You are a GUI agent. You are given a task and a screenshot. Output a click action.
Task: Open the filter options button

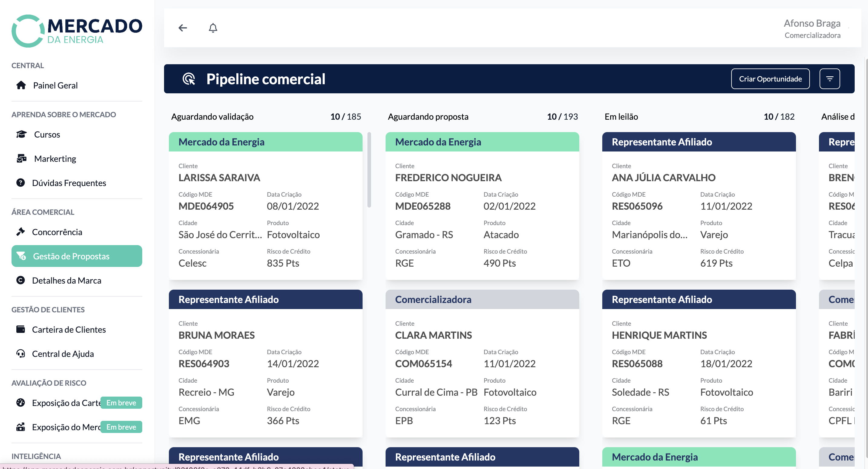830,79
